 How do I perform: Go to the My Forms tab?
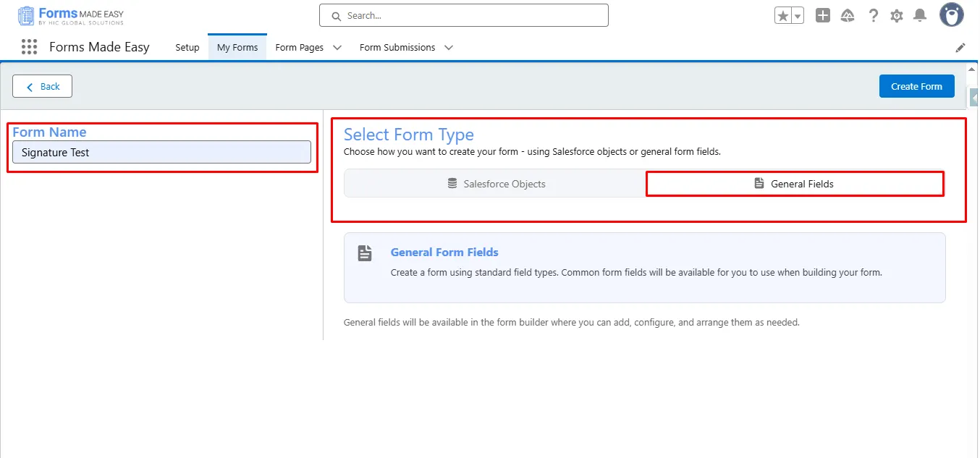point(237,48)
